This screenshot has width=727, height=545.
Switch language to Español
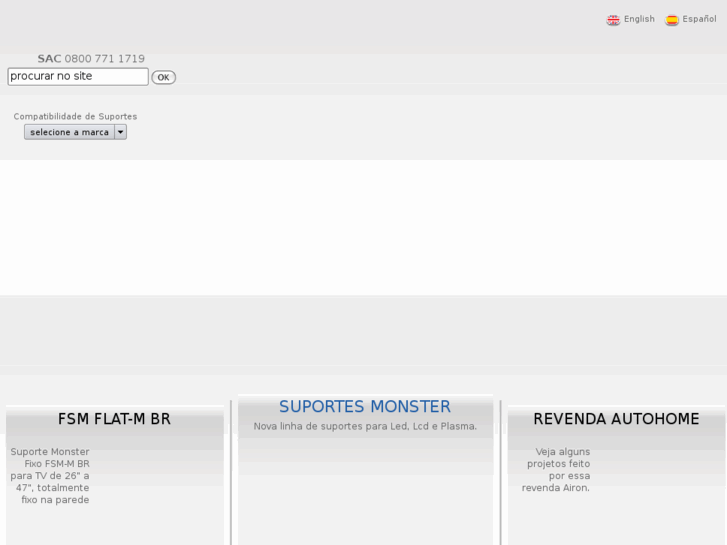coord(699,19)
